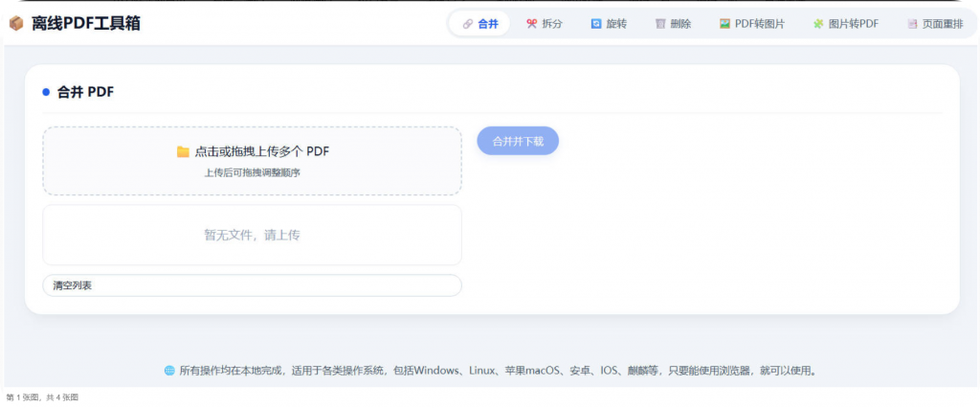The width and height of the screenshot is (980, 408).
Task: Select the 旋转 tab
Action: tap(609, 24)
